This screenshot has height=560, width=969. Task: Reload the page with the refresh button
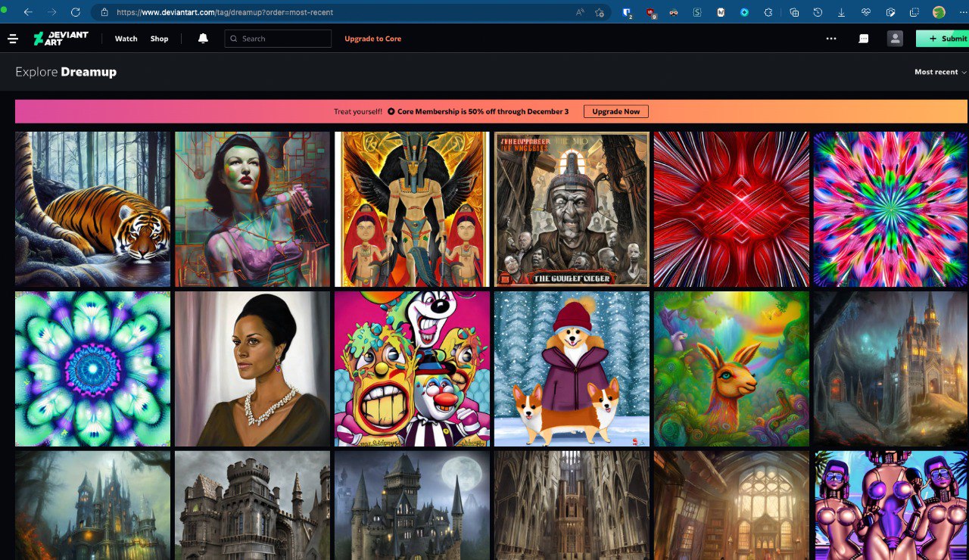tap(75, 12)
